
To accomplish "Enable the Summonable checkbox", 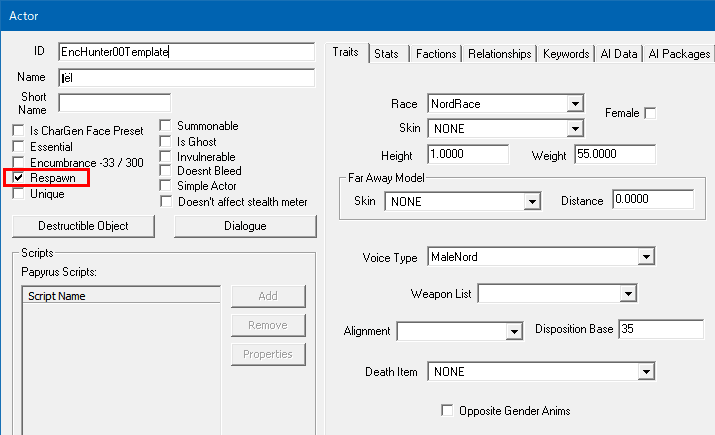I will pos(166,125).
